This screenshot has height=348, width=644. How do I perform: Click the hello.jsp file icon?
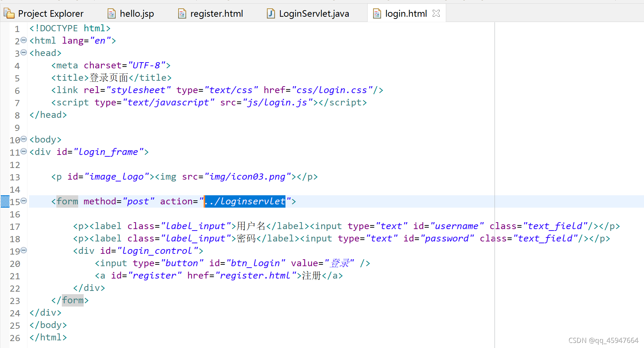pos(112,14)
